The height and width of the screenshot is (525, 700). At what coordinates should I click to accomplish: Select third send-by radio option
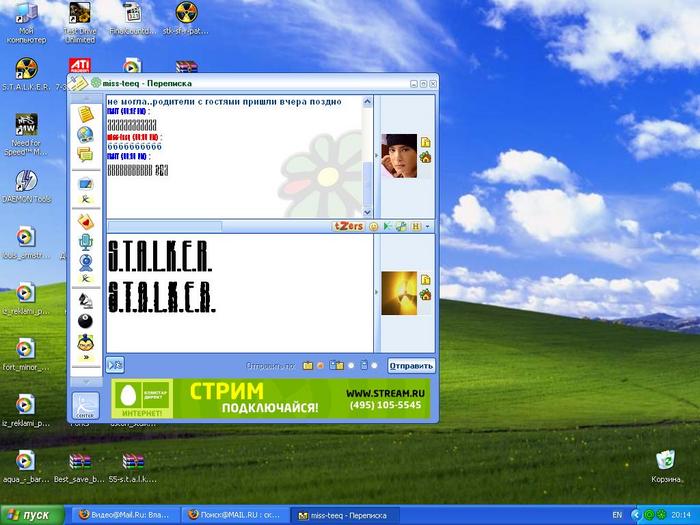pos(374,366)
